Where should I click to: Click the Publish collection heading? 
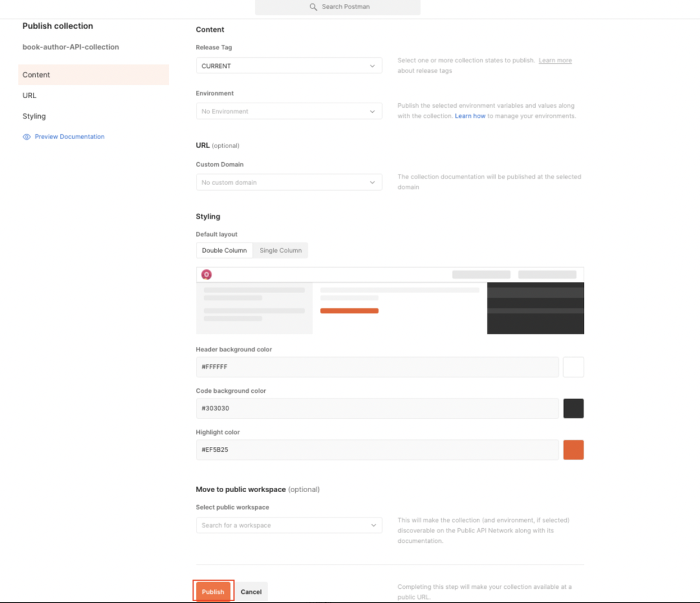coord(57,26)
